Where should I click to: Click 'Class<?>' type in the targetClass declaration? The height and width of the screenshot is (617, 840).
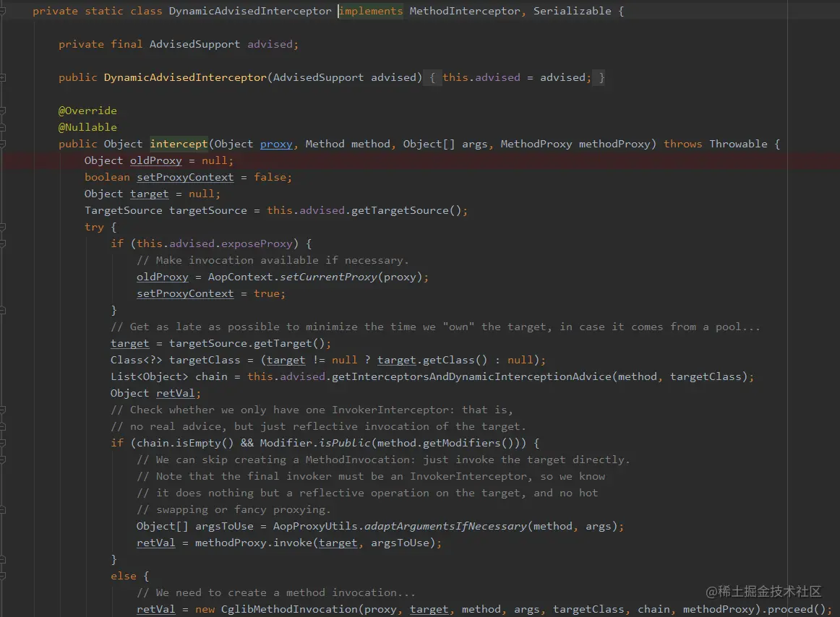click(x=137, y=360)
